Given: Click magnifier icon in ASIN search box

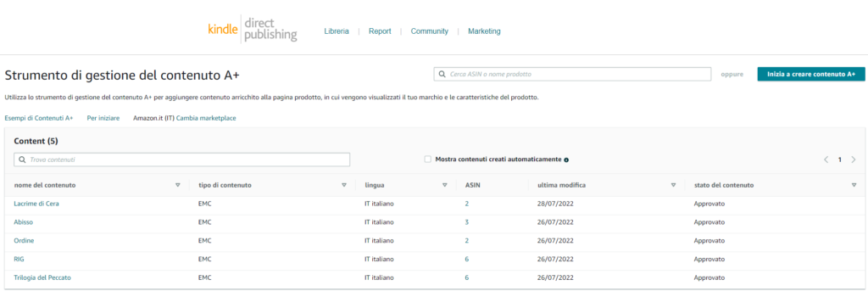Looking at the screenshot, I should (x=442, y=74).
